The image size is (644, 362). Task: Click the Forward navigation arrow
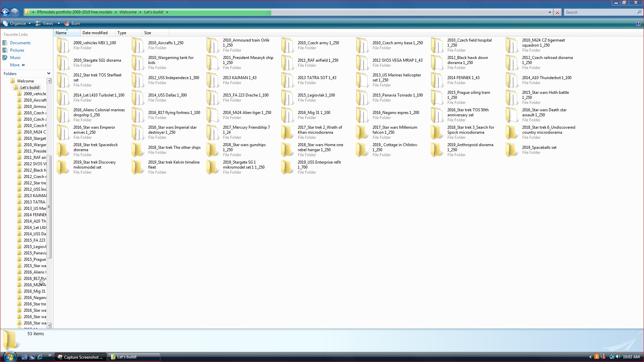[14, 12]
